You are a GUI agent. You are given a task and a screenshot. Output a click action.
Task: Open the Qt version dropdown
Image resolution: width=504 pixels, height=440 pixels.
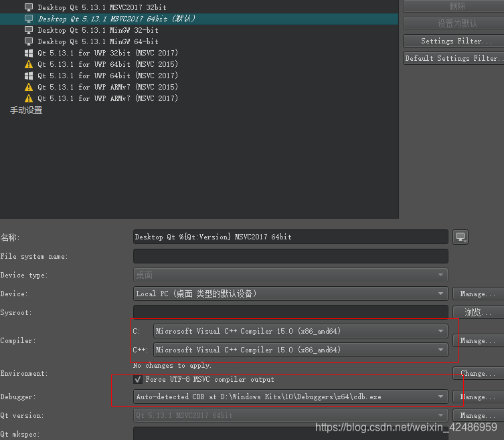coord(290,415)
